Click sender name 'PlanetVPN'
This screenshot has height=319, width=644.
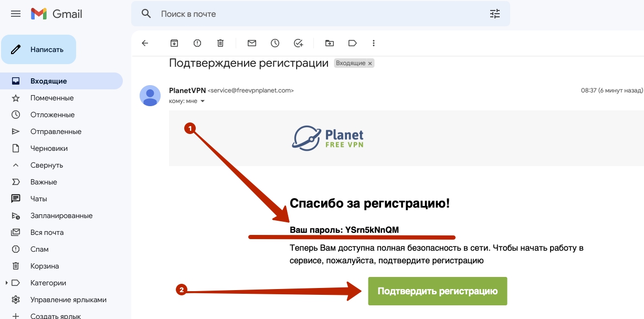187,90
